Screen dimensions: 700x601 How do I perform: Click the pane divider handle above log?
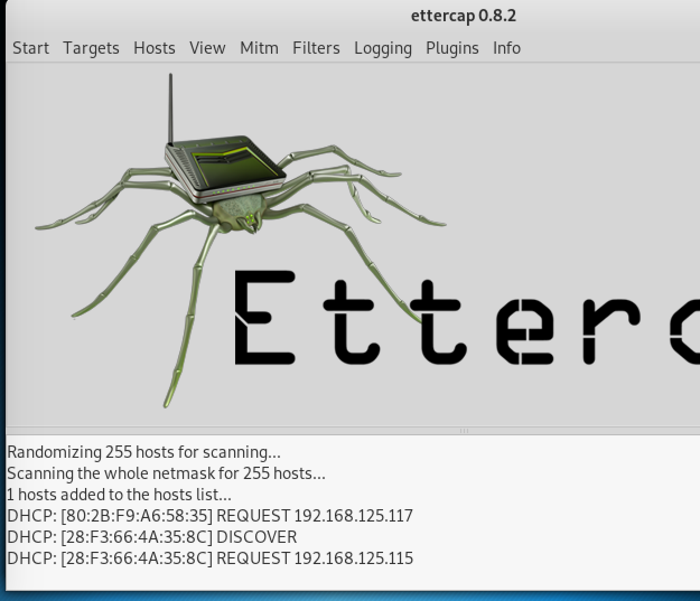click(x=464, y=431)
